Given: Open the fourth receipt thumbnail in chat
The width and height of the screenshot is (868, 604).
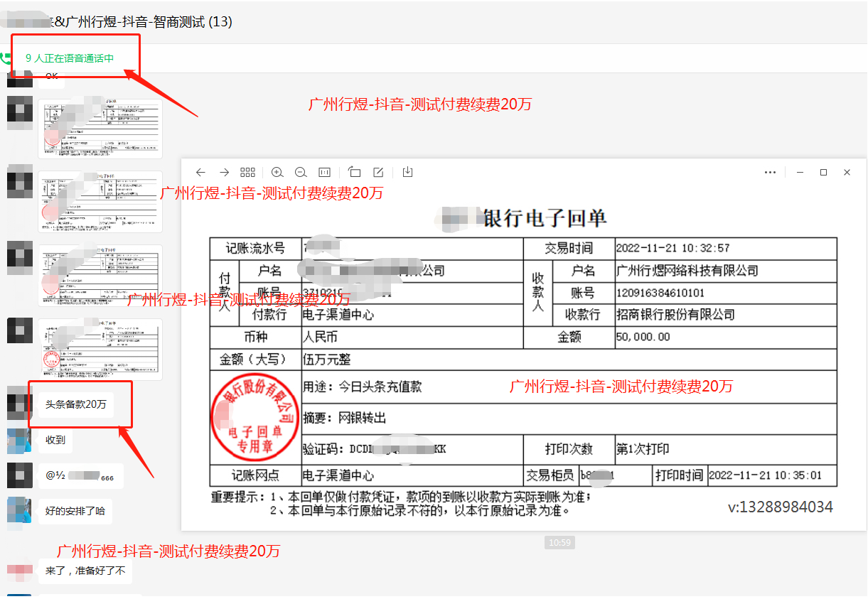Looking at the screenshot, I should click(x=100, y=349).
